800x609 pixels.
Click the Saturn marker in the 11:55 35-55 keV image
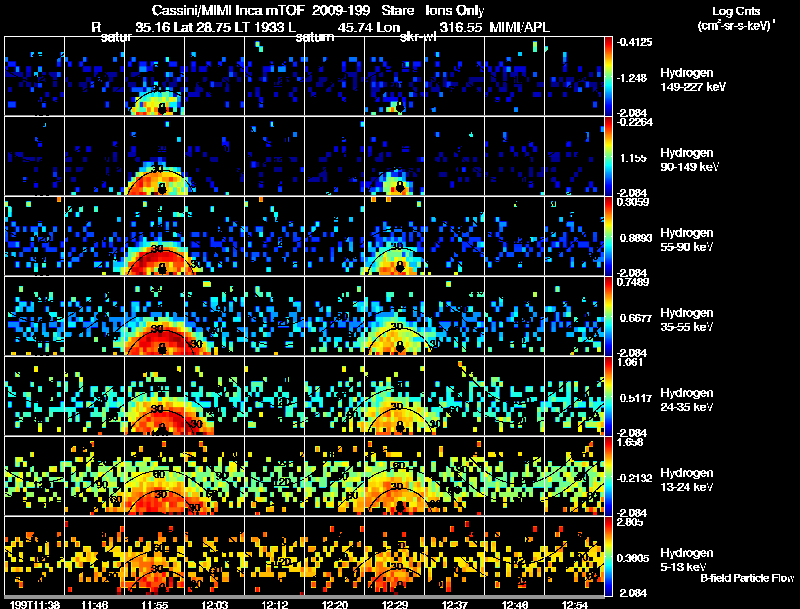click(x=162, y=348)
